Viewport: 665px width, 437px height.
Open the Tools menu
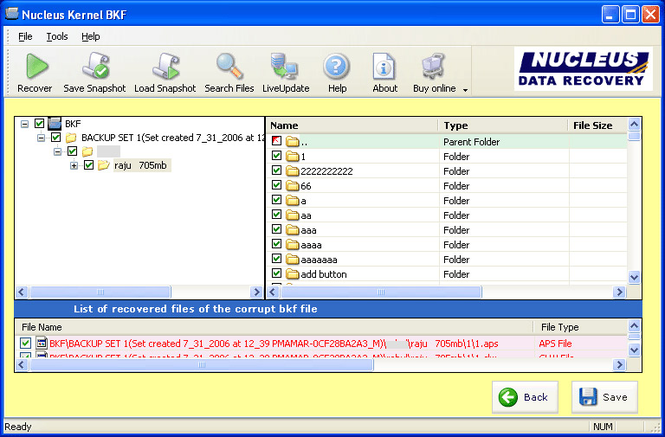57,36
